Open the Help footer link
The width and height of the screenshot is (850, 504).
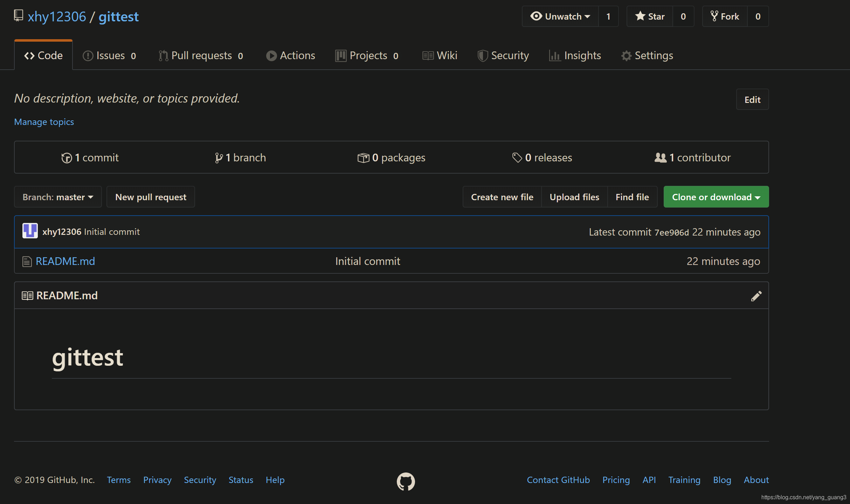275,480
